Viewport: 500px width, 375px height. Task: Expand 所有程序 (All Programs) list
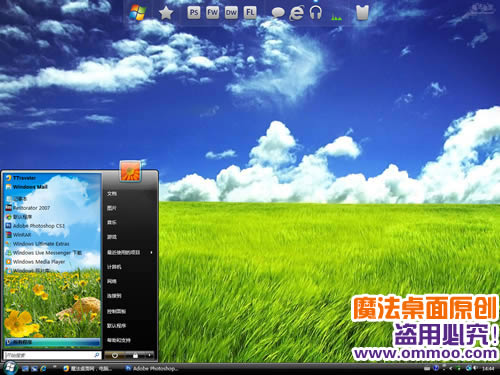[x=52, y=342]
